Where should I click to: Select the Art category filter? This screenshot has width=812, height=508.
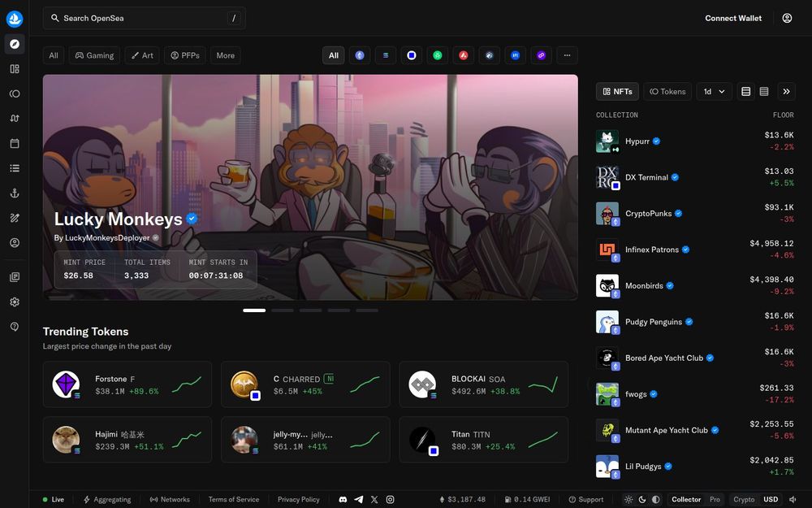click(x=142, y=55)
